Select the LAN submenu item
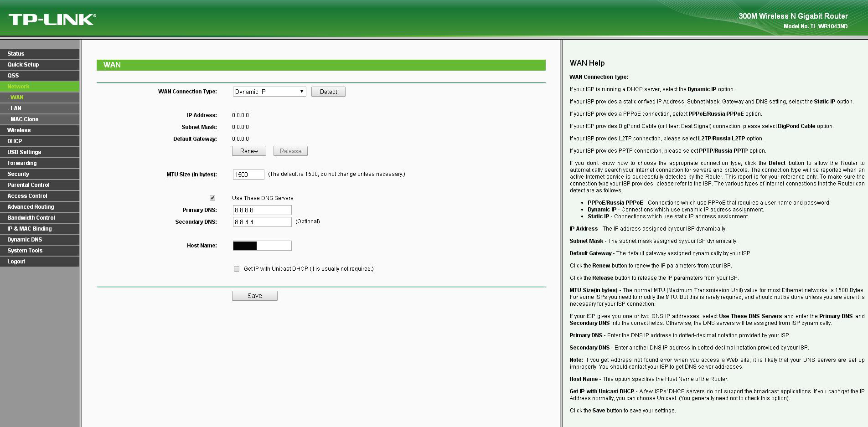This screenshot has height=427, width=868. click(x=16, y=108)
